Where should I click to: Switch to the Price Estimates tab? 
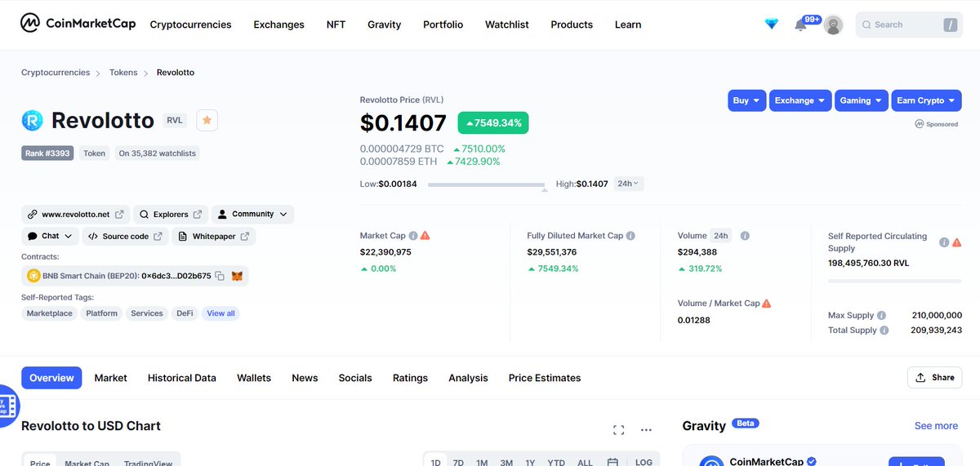[545, 378]
